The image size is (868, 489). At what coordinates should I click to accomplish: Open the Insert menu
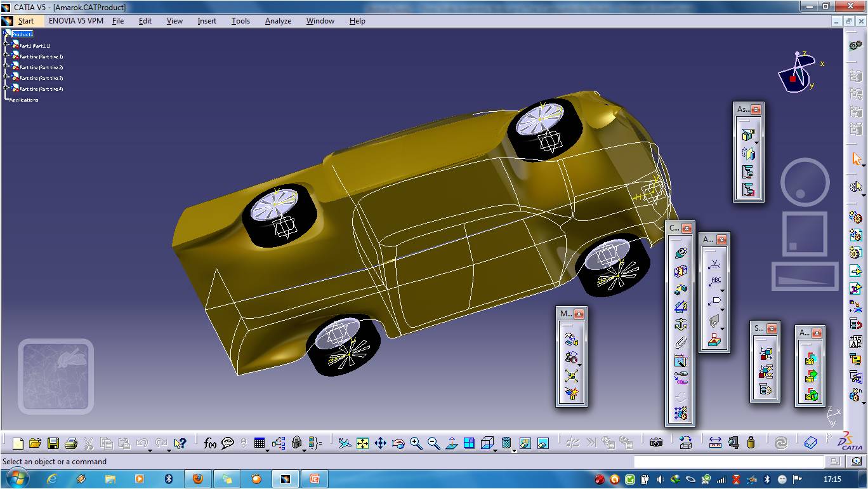coord(207,21)
